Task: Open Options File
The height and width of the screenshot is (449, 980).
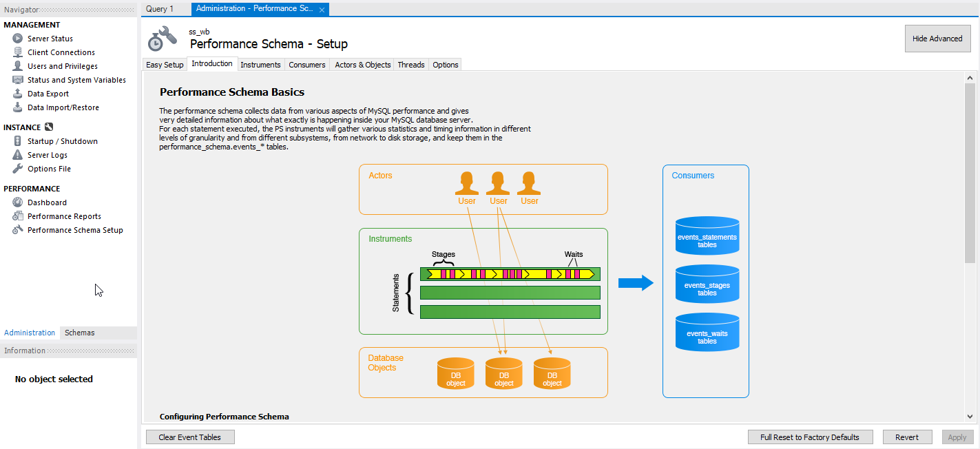Action: [49, 169]
